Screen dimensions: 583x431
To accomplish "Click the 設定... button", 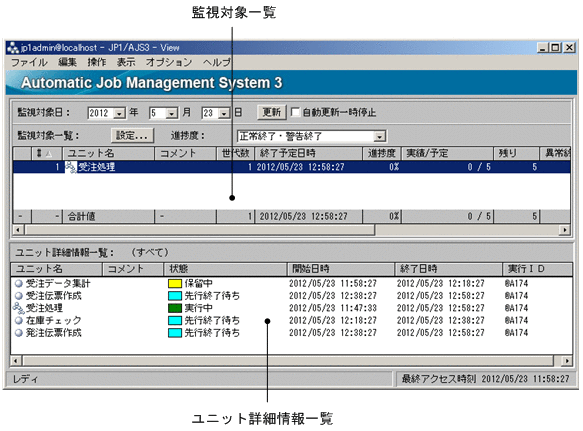I will (132, 135).
